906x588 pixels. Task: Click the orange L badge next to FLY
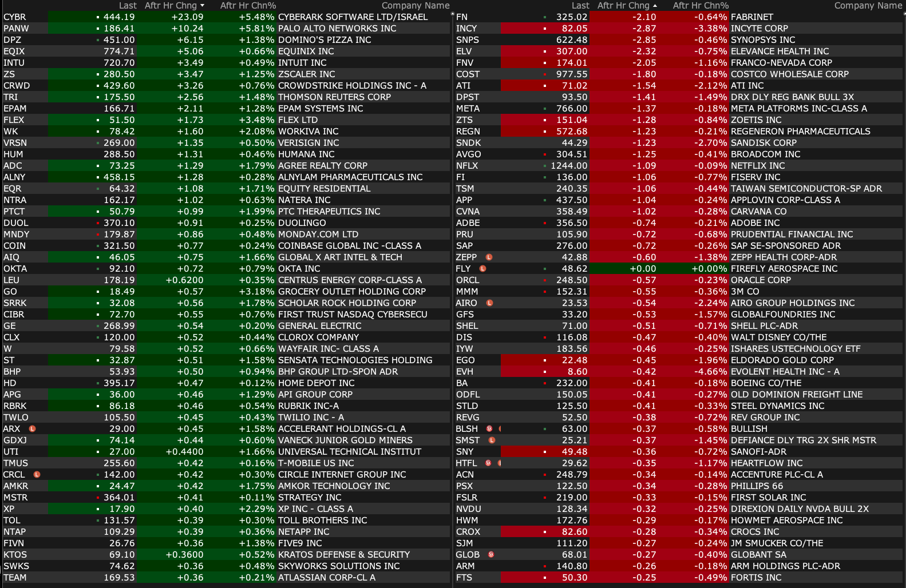coord(483,269)
